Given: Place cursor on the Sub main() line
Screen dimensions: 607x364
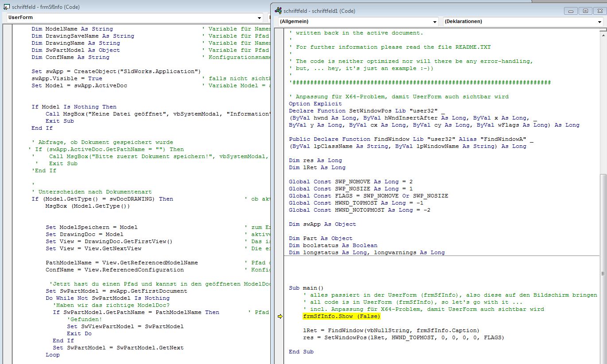Looking at the screenshot, I should [306, 288].
